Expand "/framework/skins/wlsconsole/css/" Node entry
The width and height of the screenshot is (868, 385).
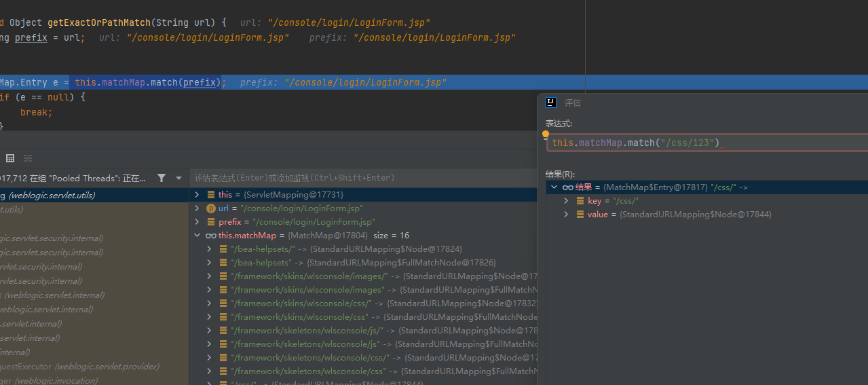pyautogui.click(x=210, y=304)
